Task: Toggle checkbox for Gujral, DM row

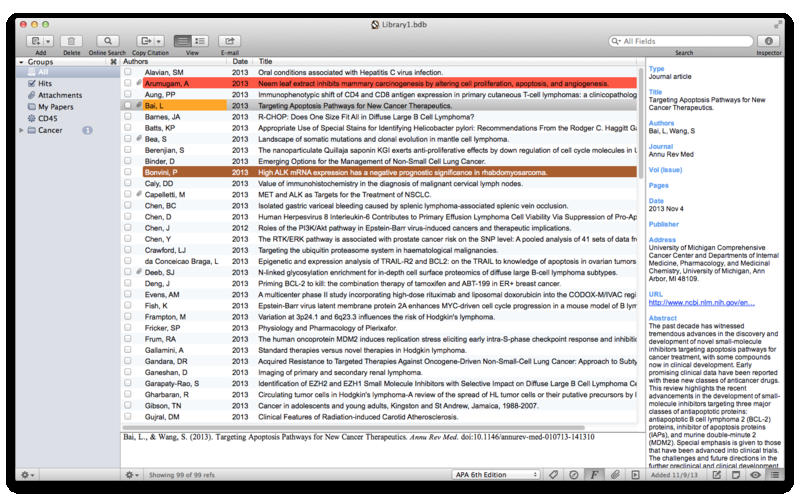Action: click(x=127, y=415)
